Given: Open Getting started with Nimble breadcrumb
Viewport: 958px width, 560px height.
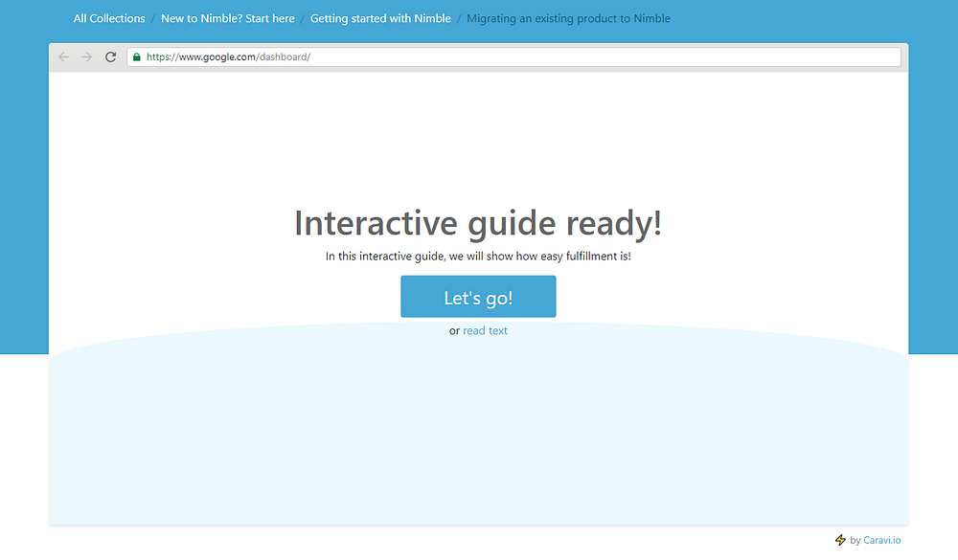Looking at the screenshot, I should (x=380, y=18).
